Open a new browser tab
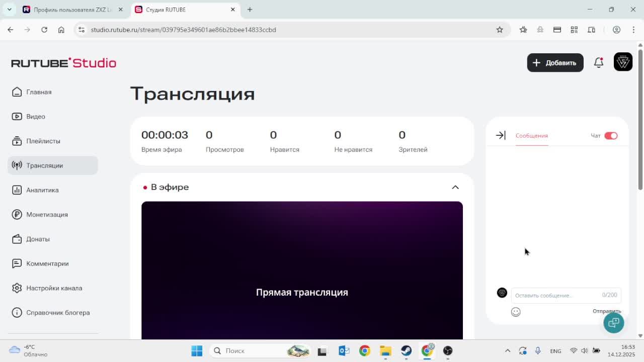Viewport: 644px width, 362px height. coord(250,10)
